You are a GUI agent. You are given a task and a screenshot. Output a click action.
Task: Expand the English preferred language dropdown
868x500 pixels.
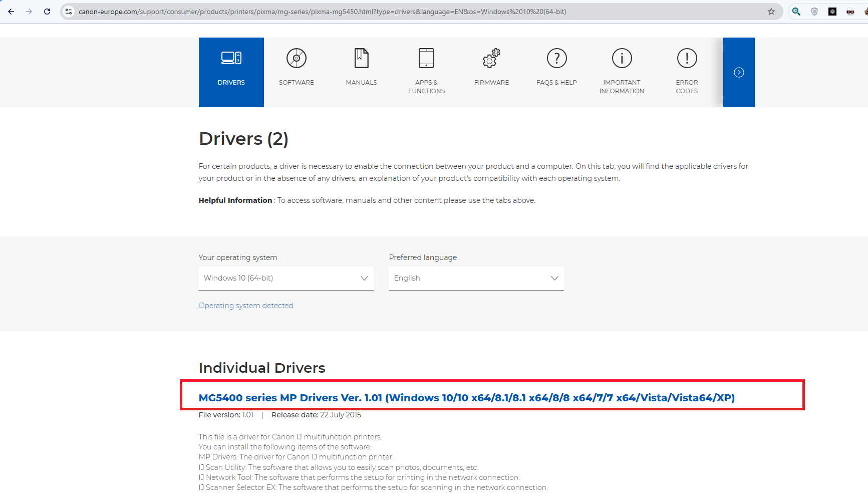click(476, 278)
